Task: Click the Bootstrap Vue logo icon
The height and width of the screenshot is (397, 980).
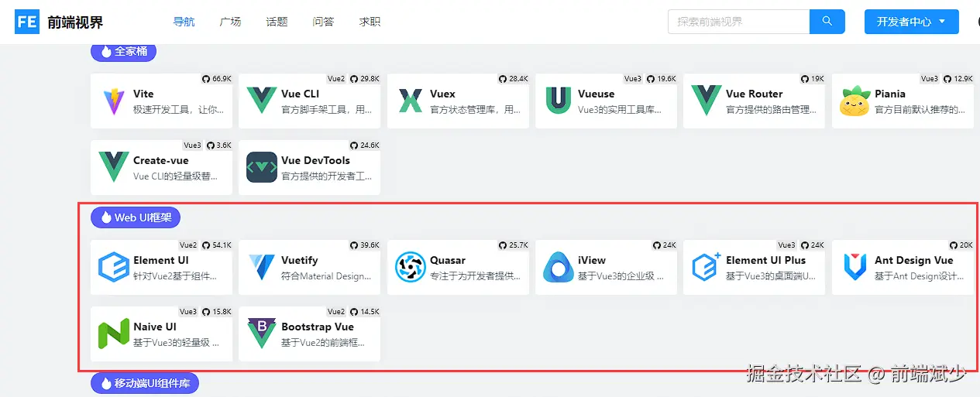Action: [262, 334]
